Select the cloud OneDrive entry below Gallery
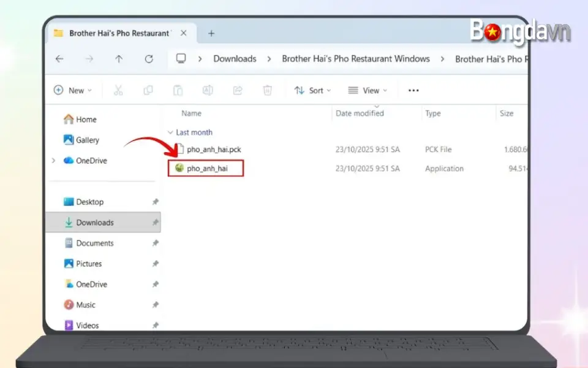588x368 pixels. click(85, 160)
